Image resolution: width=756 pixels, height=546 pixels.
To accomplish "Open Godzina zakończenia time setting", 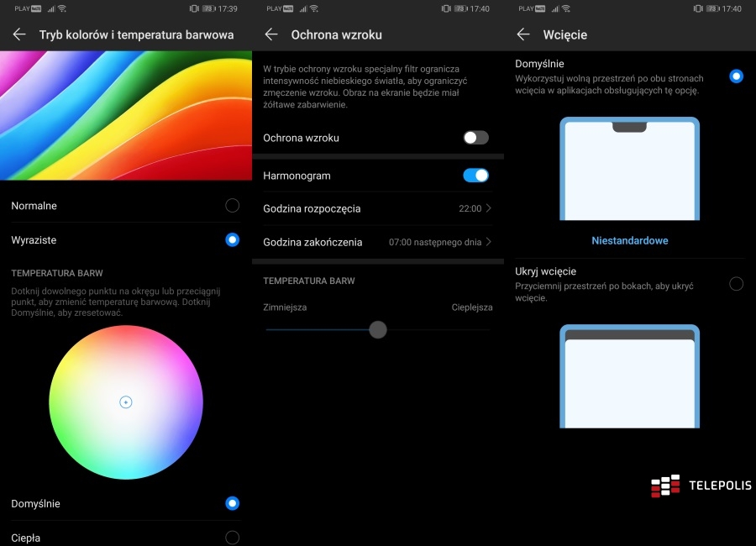I will (x=377, y=242).
